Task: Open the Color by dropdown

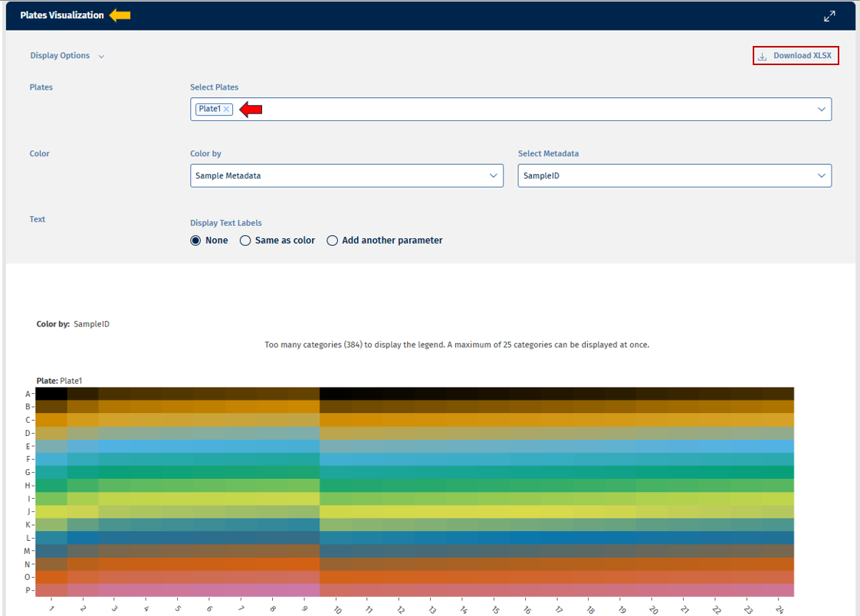Action: click(346, 175)
